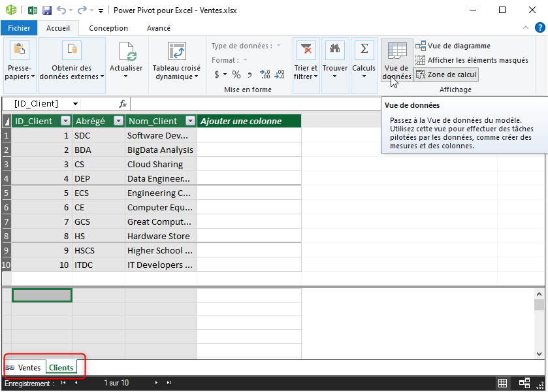Open Obtenir des données externes

coord(72,65)
